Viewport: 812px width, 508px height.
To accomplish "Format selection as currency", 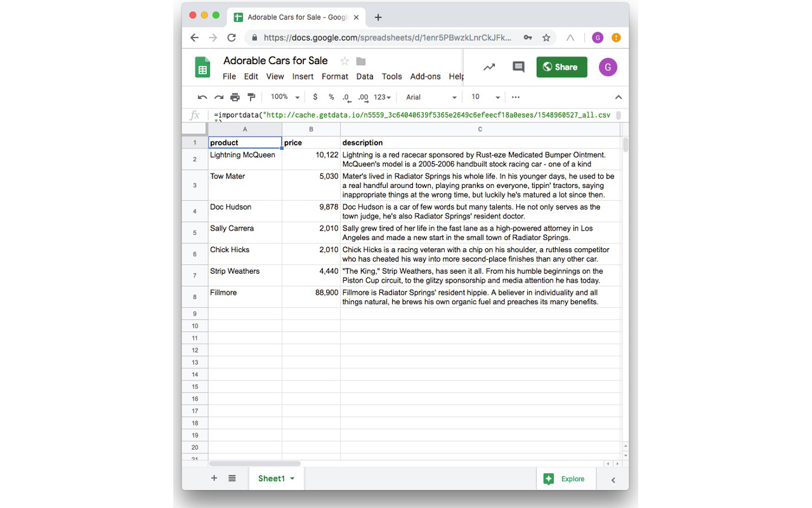I will click(x=315, y=97).
